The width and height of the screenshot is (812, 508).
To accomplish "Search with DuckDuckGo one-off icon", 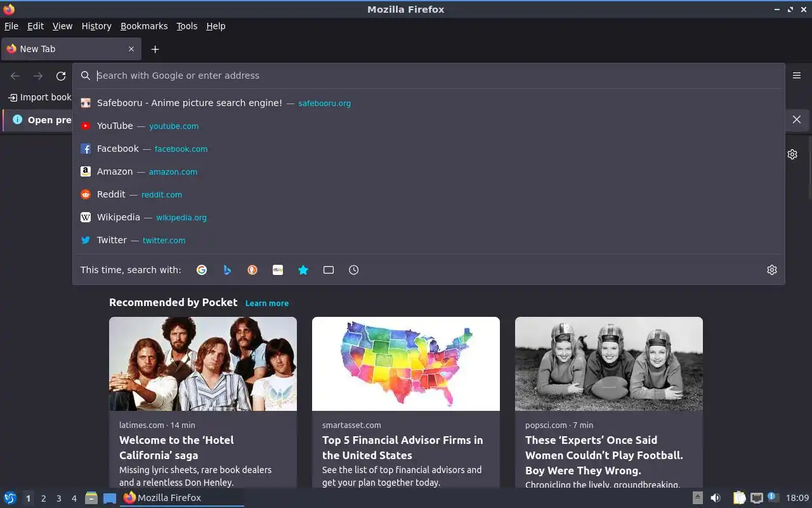I will (252, 270).
